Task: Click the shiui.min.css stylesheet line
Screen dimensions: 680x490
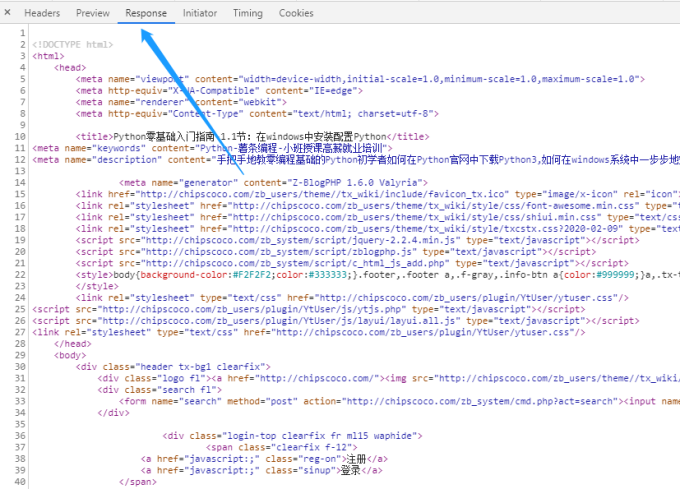Action: [378, 217]
